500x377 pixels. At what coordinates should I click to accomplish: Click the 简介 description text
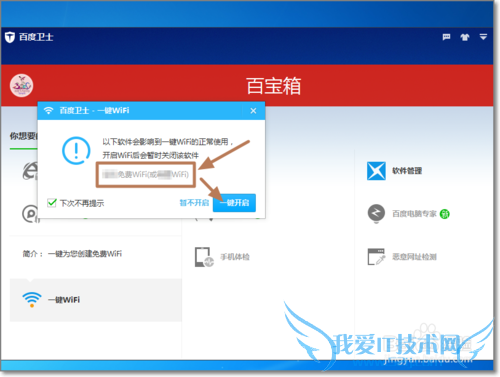click(x=72, y=254)
